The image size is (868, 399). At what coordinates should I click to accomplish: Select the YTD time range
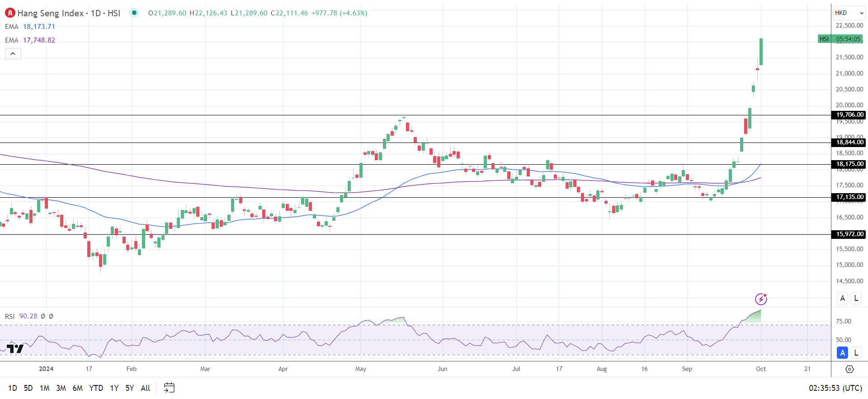point(96,388)
